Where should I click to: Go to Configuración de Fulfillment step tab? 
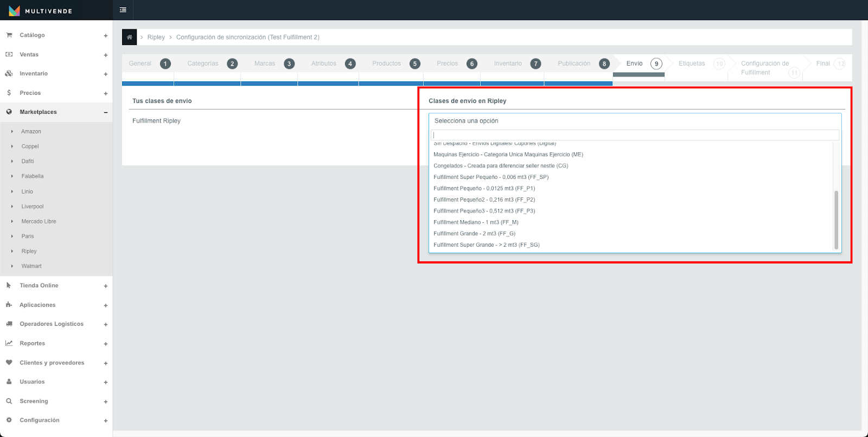tap(765, 68)
